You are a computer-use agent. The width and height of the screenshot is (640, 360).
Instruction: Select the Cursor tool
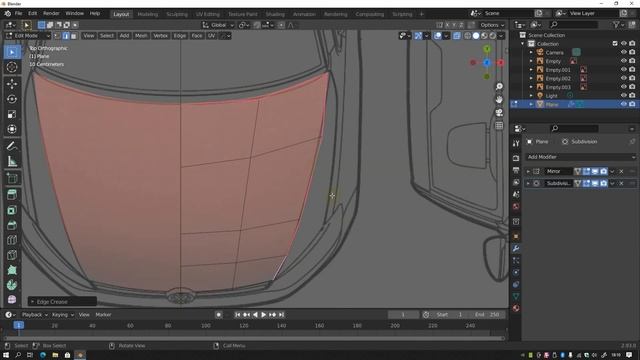click(12, 67)
